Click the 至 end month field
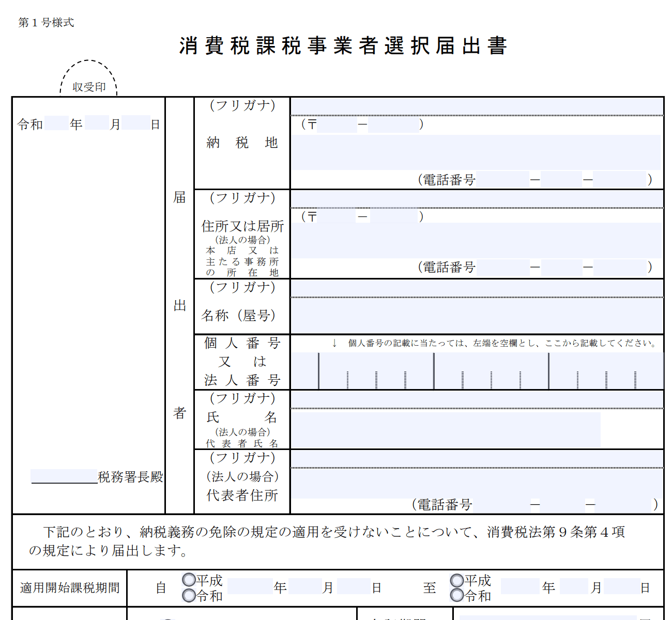This screenshot has width=672, height=620. 574,586
